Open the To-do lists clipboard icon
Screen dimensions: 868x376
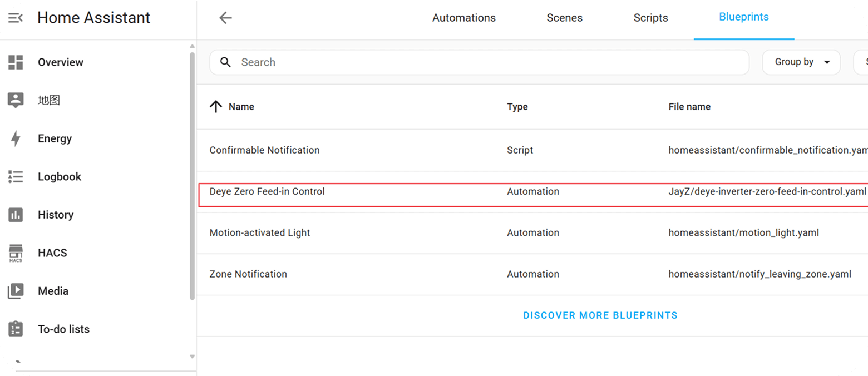(16, 329)
